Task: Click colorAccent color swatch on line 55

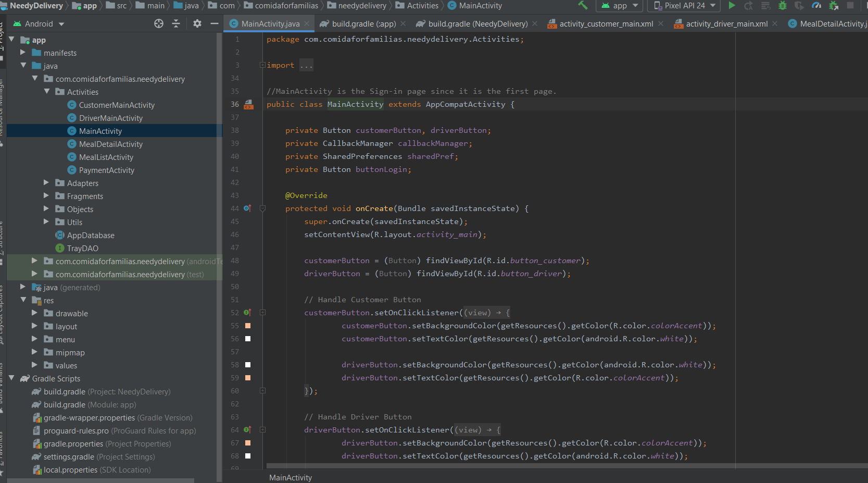Action: click(x=248, y=326)
